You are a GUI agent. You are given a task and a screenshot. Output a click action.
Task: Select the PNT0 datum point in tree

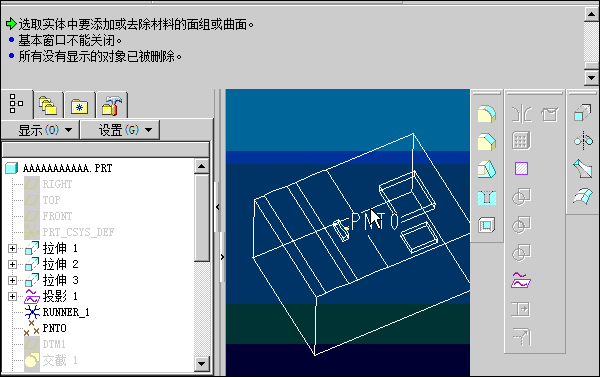click(x=54, y=328)
